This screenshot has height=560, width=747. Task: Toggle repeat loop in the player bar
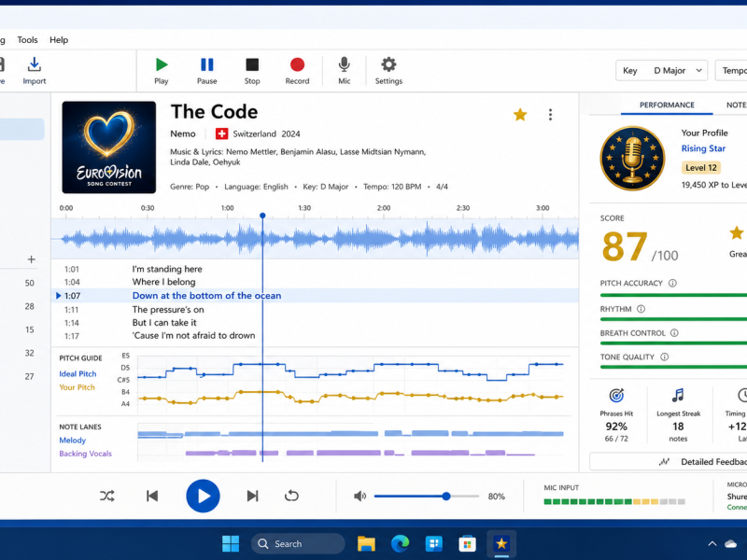click(291, 496)
